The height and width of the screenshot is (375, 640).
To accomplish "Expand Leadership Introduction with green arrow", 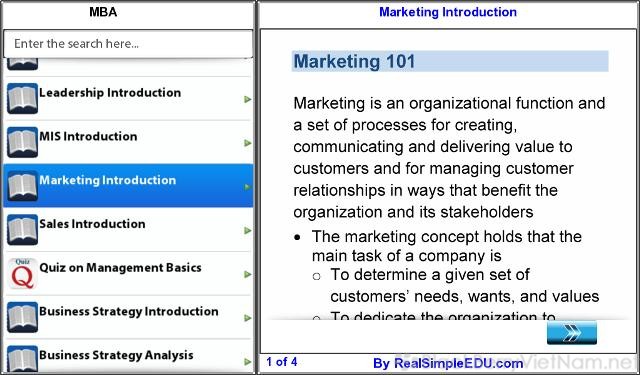I will pyautogui.click(x=247, y=99).
